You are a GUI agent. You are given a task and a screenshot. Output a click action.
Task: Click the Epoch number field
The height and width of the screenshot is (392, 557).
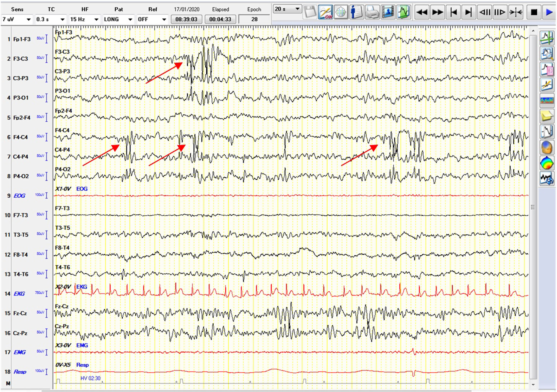click(x=254, y=19)
